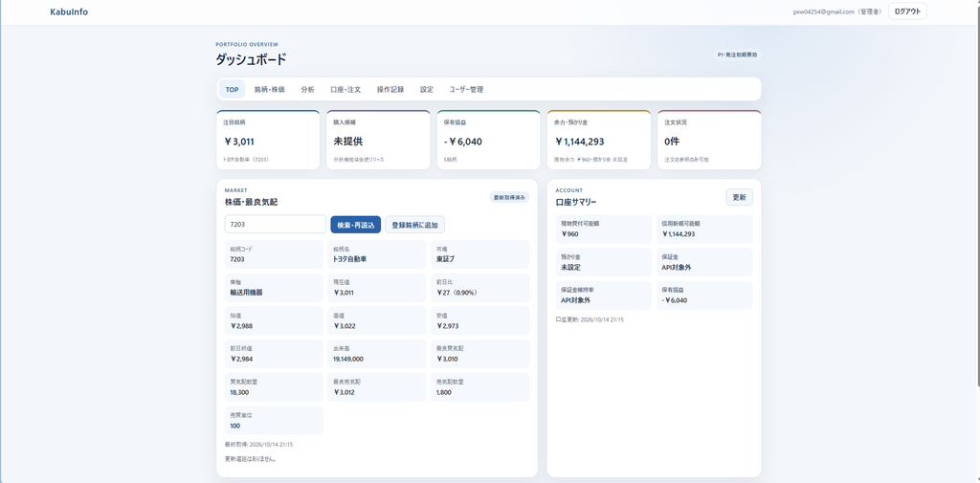Viewport: 980px width, 483px height.
Task: Click the 更新遅延はありません message
Action: (x=251, y=459)
